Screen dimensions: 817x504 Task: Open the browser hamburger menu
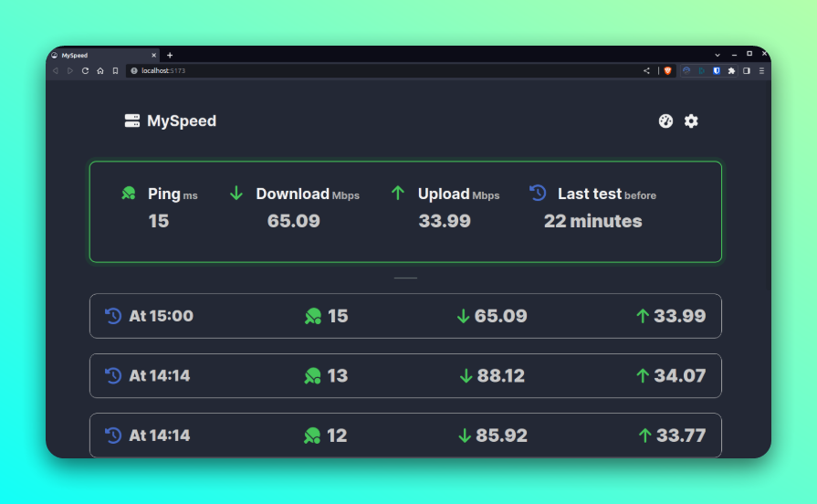[761, 70]
